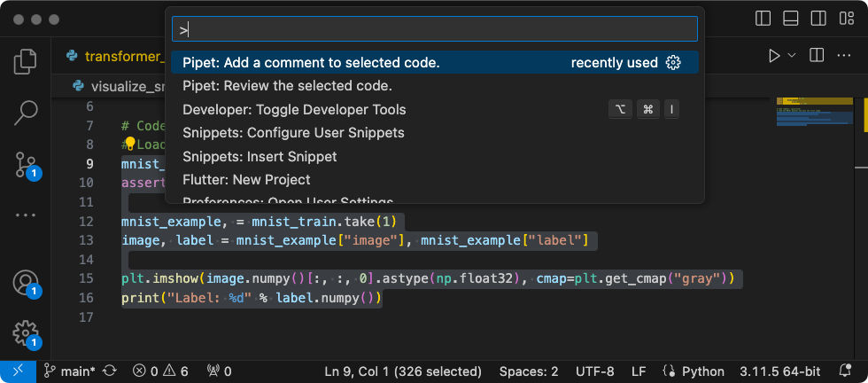
Task: Click the gear icon beside recently used
Action: click(673, 63)
